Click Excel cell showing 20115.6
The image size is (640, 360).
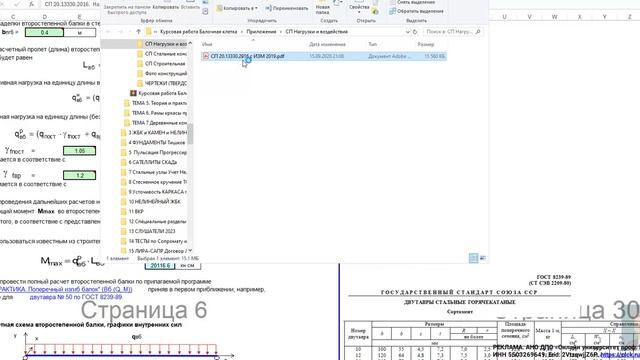tap(160, 266)
